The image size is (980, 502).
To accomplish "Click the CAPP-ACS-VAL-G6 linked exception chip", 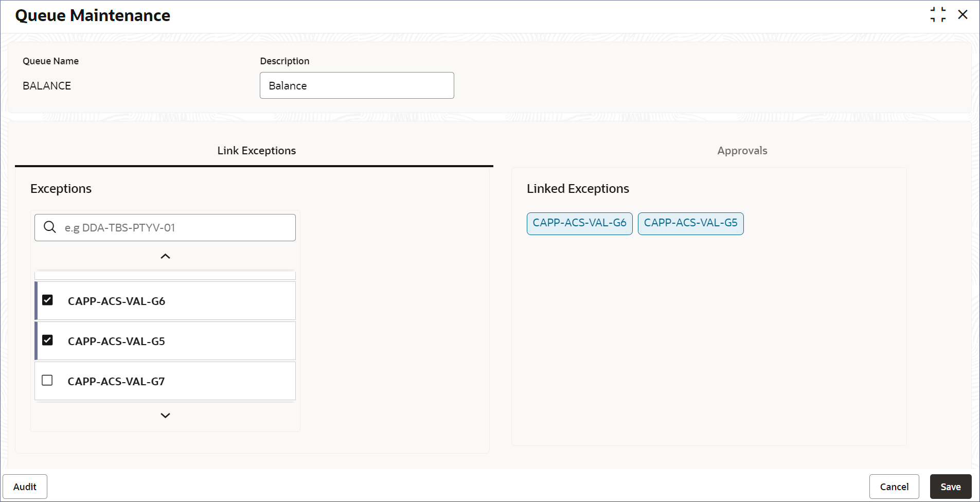I will click(579, 223).
